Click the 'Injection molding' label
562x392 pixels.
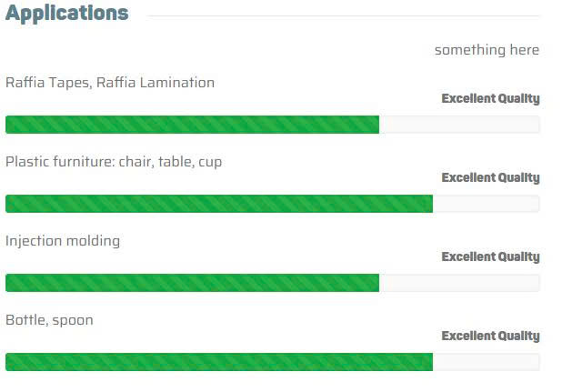tap(63, 241)
